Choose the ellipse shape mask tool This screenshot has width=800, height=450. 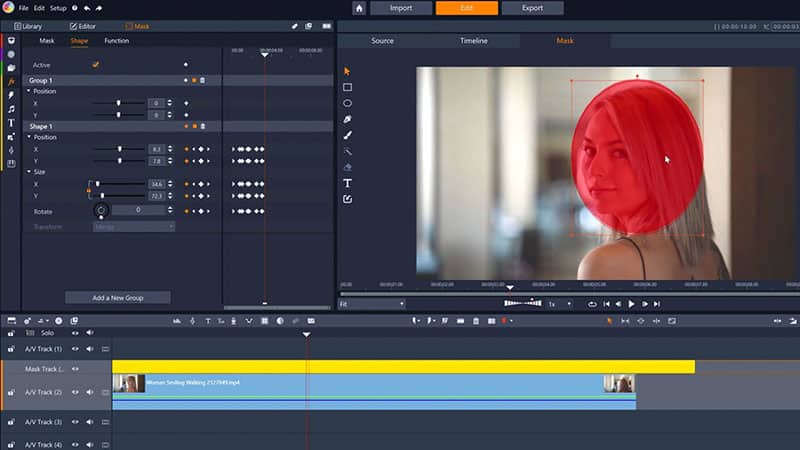pyautogui.click(x=347, y=103)
